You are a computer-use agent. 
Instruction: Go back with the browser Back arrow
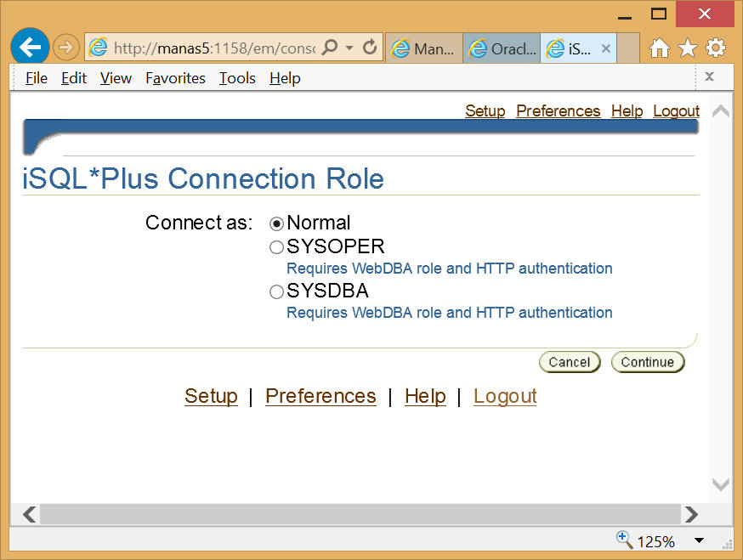pos(30,47)
